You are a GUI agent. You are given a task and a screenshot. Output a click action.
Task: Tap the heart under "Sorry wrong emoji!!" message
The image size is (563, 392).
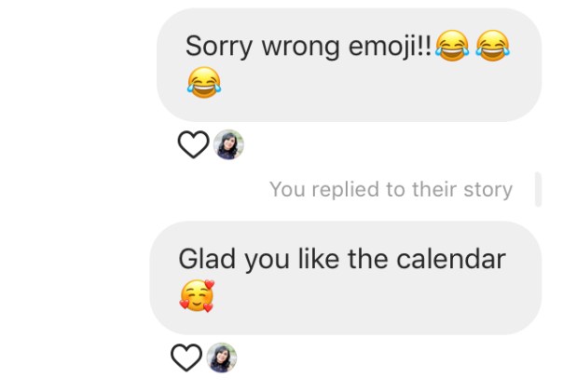pos(193,144)
